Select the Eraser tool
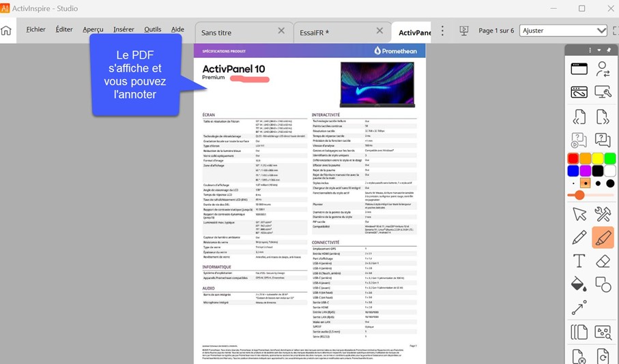 coord(603,260)
